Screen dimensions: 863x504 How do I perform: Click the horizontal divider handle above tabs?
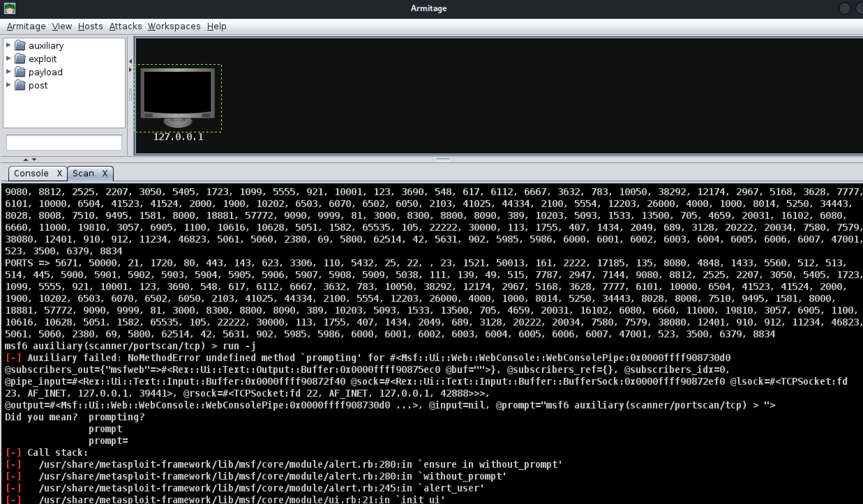[x=443, y=160]
